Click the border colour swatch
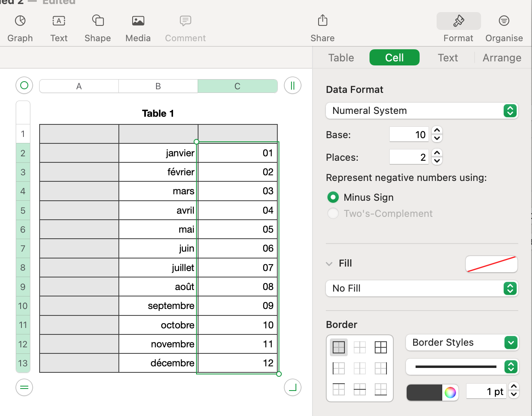The height and width of the screenshot is (416, 532). click(x=424, y=392)
